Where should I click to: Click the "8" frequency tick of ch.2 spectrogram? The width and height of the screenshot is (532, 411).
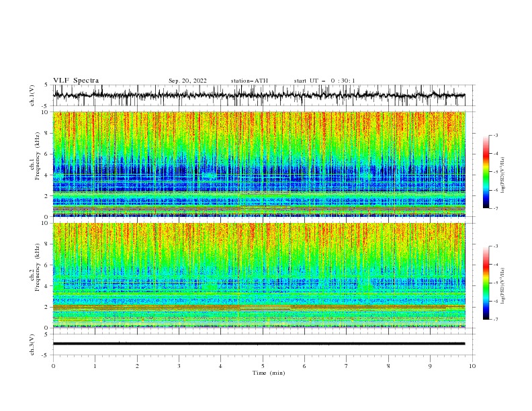click(47, 244)
